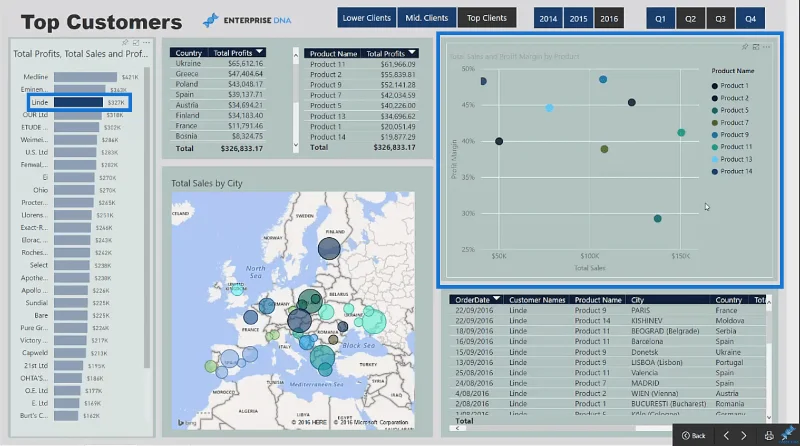Select Product 1 in the legend
Image resolution: width=800 pixels, height=446 pixels.
point(730,86)
